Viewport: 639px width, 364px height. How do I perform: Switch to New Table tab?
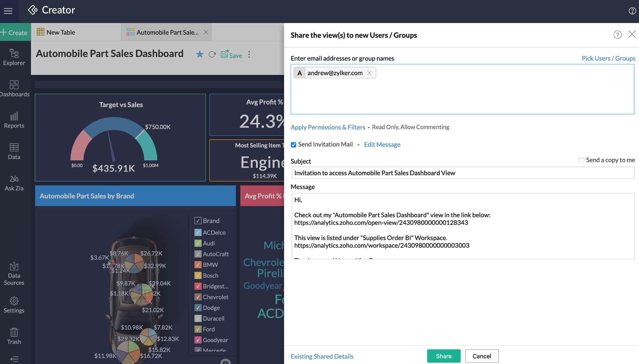60,32
